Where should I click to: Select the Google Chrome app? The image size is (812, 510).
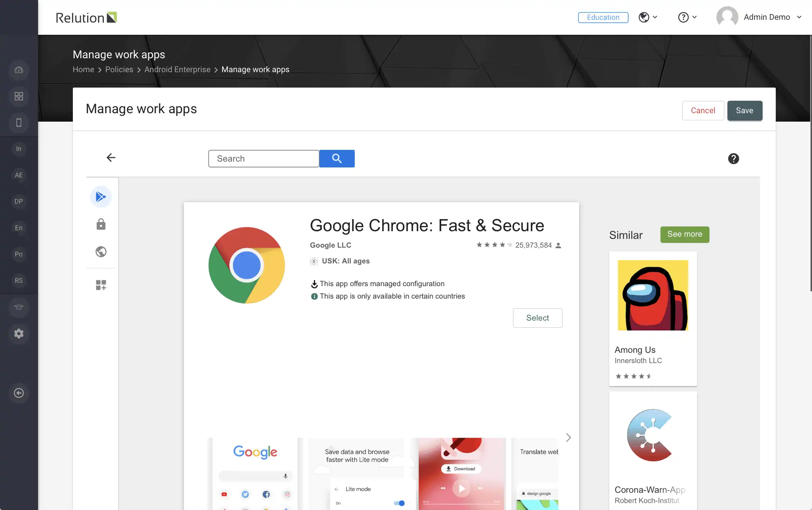(537, 318)
